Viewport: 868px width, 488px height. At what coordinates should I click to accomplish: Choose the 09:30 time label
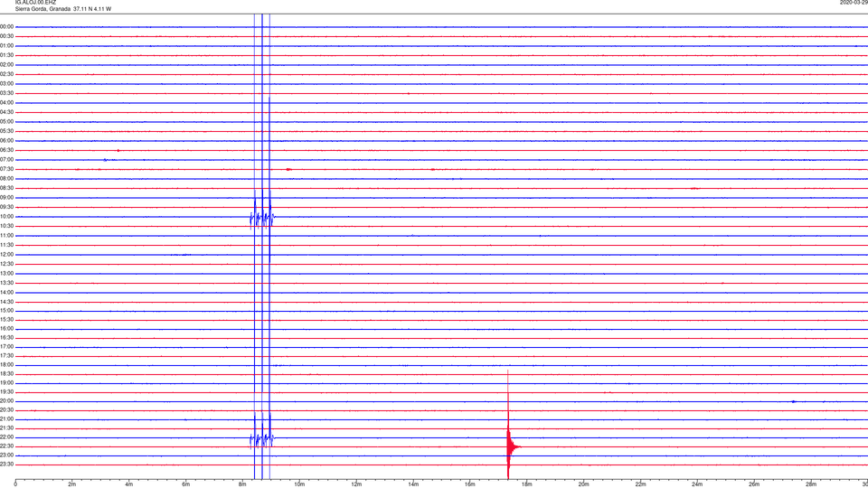point(7,207)
